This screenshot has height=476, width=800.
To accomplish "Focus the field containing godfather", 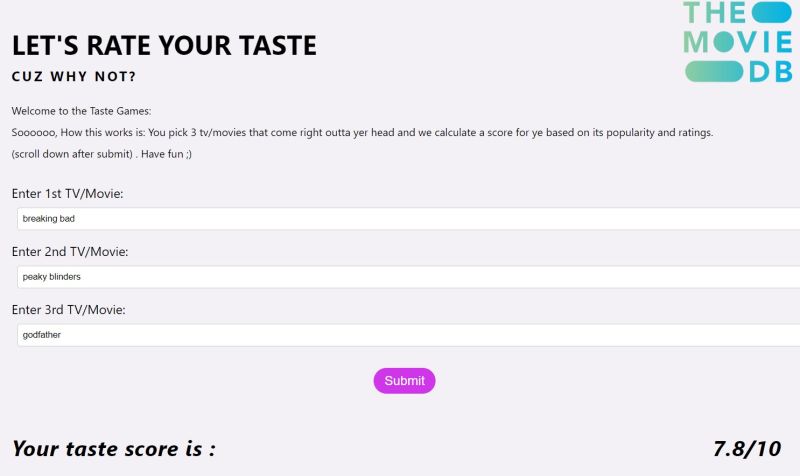I will click(408, 335).
